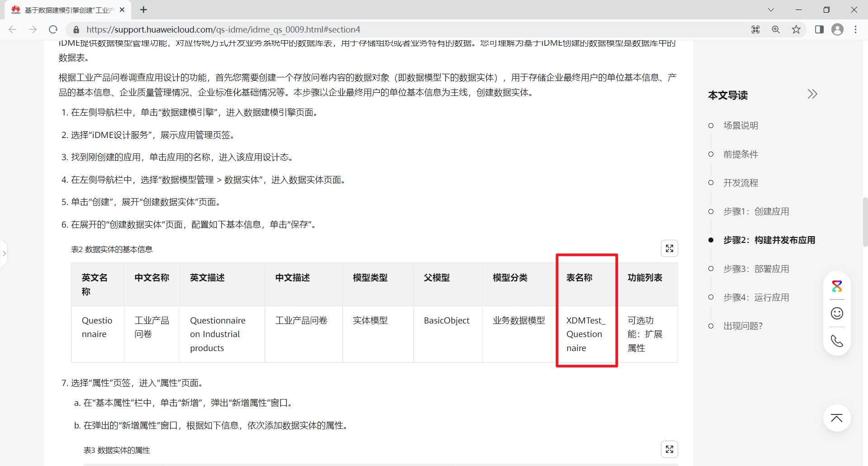The image size is (868, 466).
Task: Go to 步骤1：创建应用 section
Action: (x=756, y=211)
